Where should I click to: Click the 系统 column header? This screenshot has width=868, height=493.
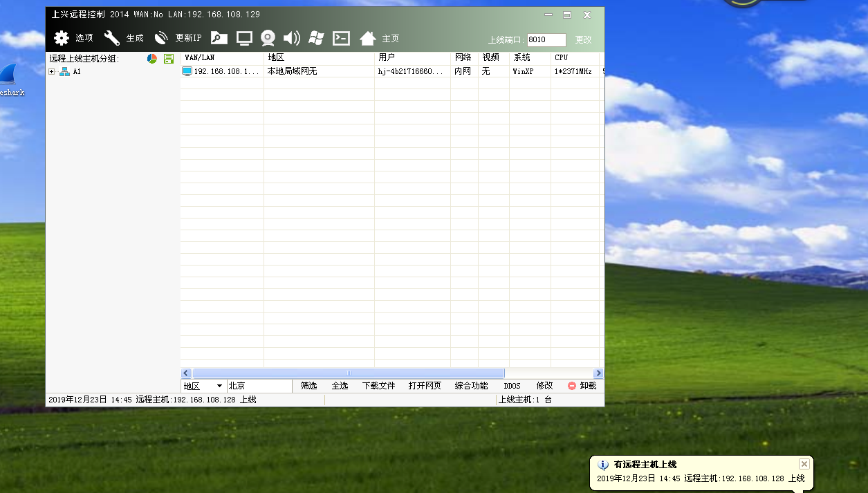[x=530, y=57]
